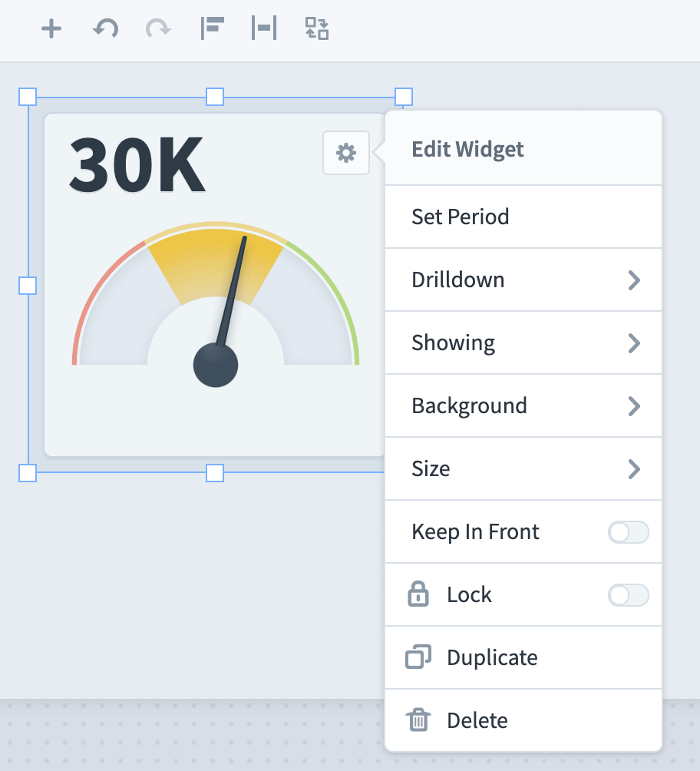Image resolution: width=700 pixels, height=771 pixels.
Task: Click the widget gear settings icon
Action: pos(346,153)
